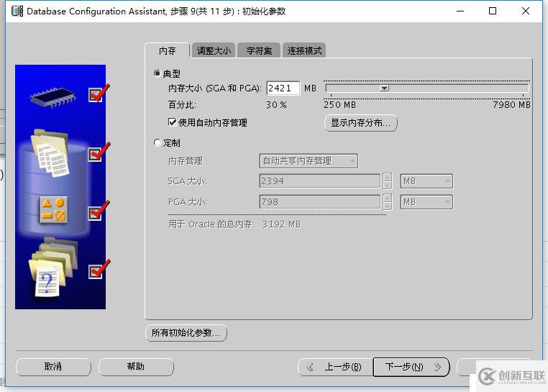
Task: Minimize the Database Configuration Assistant window
Action: 460,12
